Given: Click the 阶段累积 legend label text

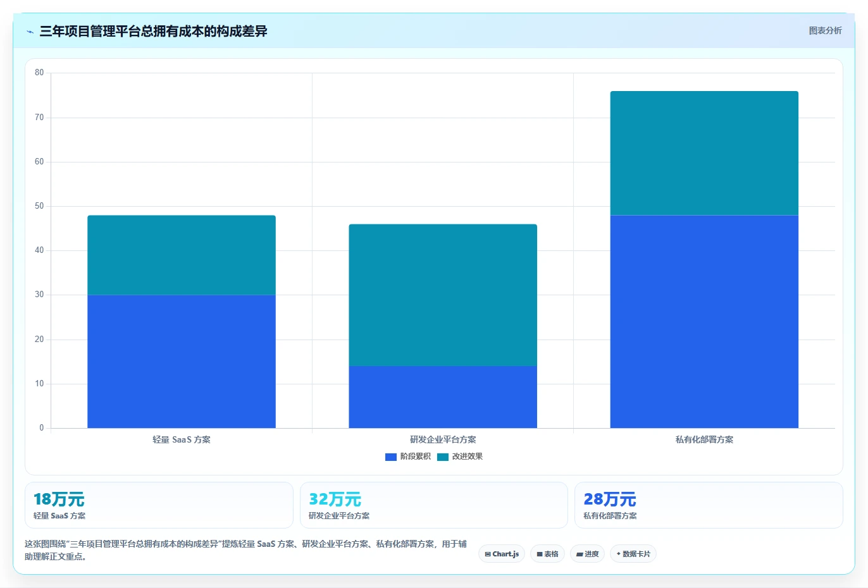Looking at the screenshot, I should coord(415,456).
